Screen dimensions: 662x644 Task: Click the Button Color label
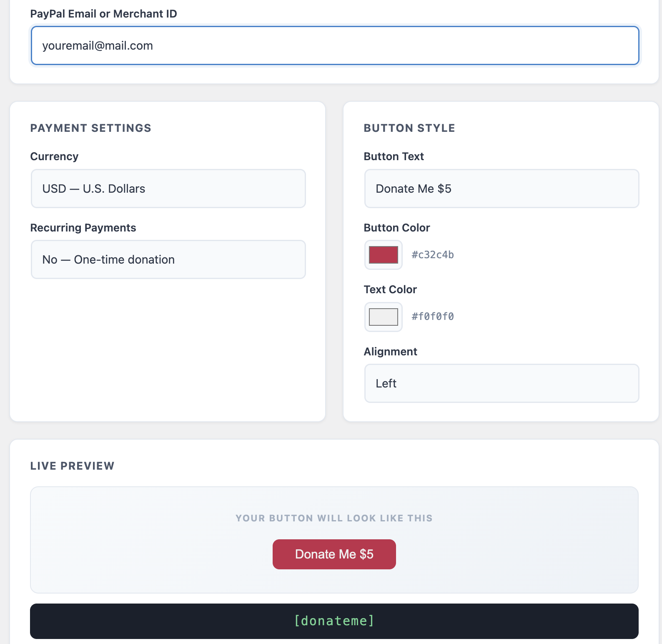tap(397, 228)
